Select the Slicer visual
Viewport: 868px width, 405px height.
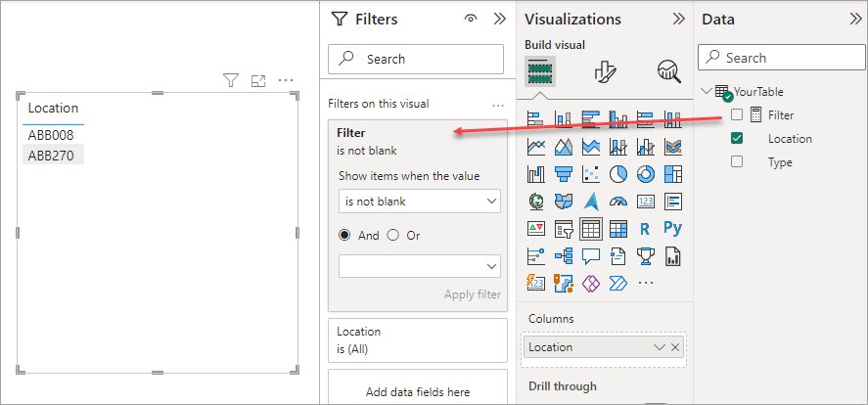tap(563, 228)
